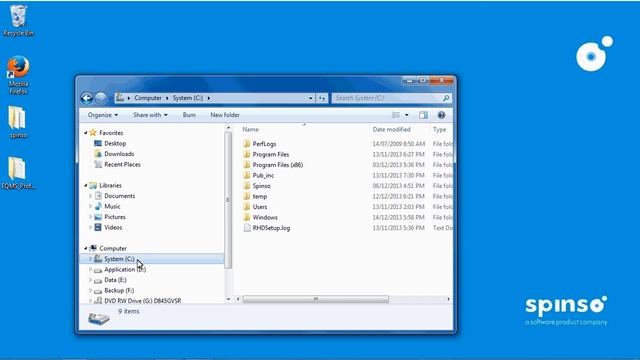Click the file list right scroll arrow
640x360 pixels.
[449, 299]
